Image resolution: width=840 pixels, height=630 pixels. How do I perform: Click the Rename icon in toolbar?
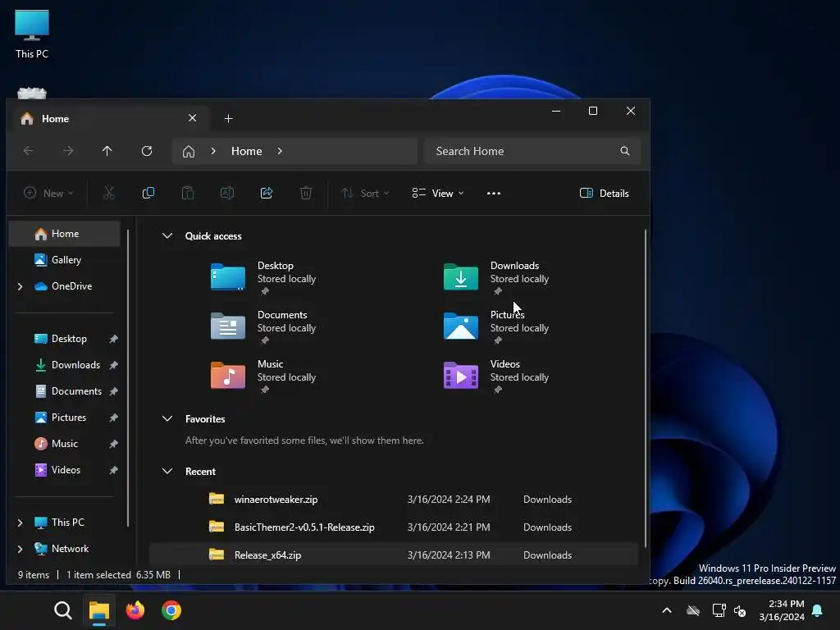[x=227, y=193]
